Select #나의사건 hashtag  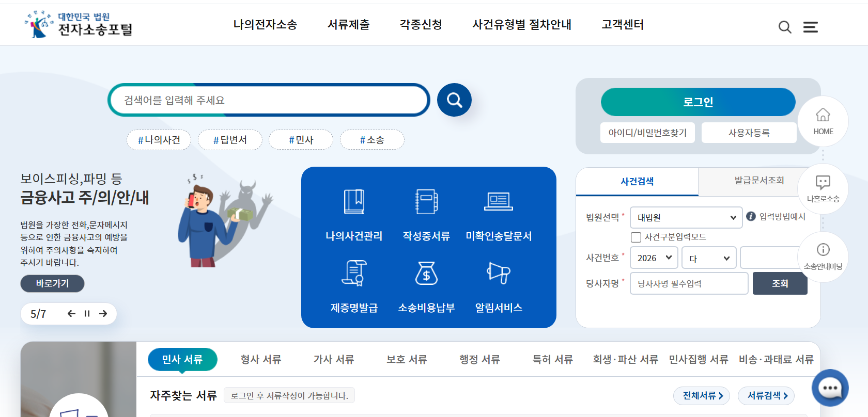point(159,140)
